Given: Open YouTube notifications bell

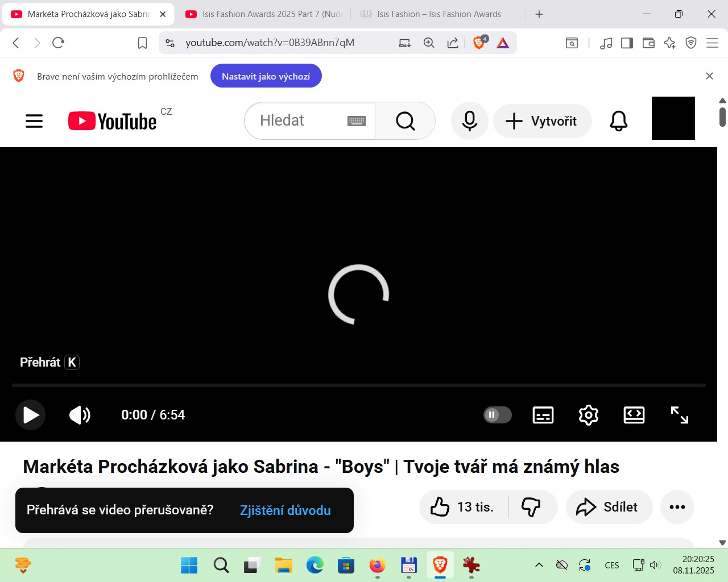Looking at the screenshot, I should pyautogui.click(x=618, y=121).
